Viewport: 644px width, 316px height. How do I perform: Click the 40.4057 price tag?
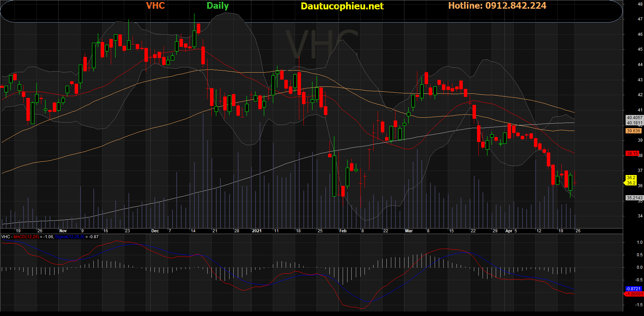pyautogui.click(x=634, y=118)
